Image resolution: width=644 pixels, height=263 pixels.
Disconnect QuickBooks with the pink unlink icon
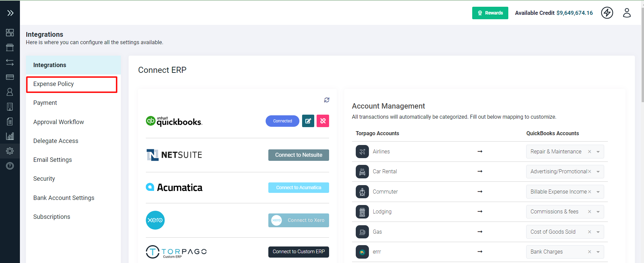pyautogui.click(x=323, y=121)
